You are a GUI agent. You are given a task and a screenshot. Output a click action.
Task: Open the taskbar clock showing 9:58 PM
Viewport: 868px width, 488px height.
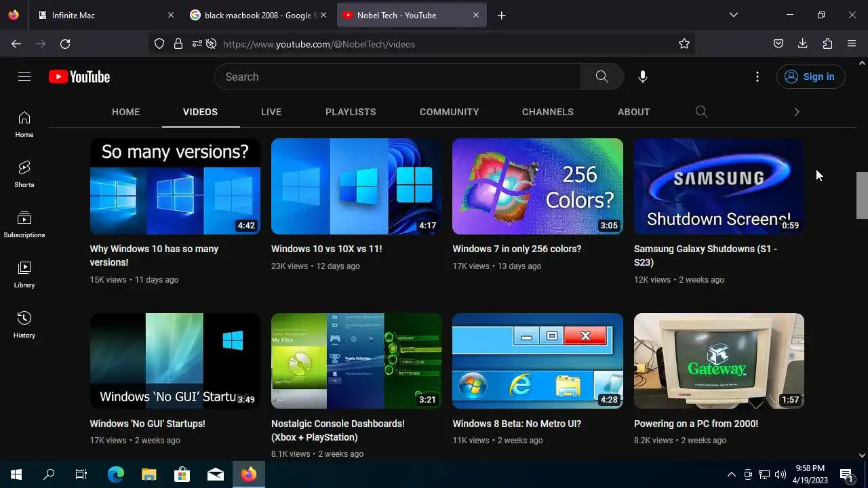[810, 474]
